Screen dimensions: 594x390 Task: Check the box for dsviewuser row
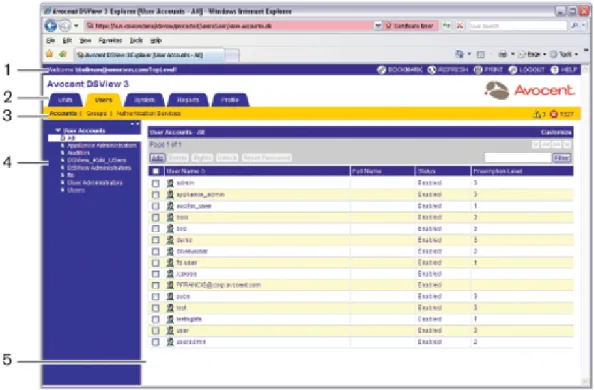[x=155, y=251]
